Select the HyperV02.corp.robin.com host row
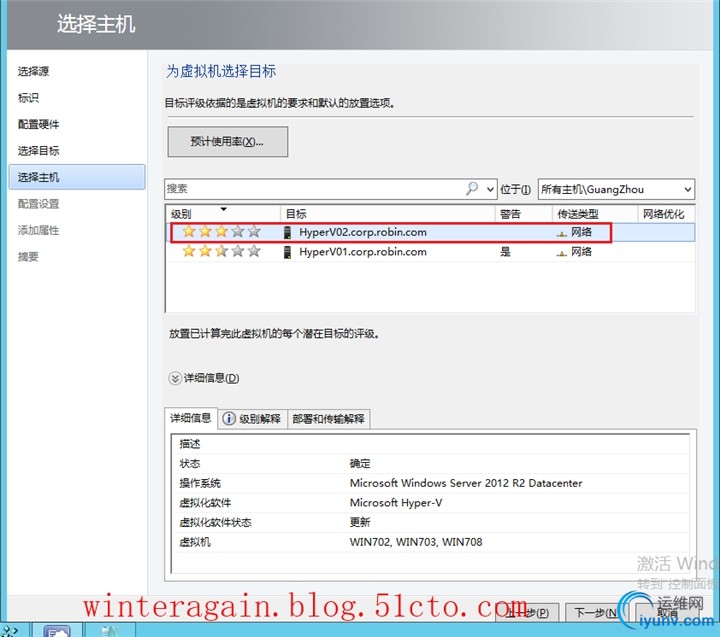720x637 pixels. 430,232
